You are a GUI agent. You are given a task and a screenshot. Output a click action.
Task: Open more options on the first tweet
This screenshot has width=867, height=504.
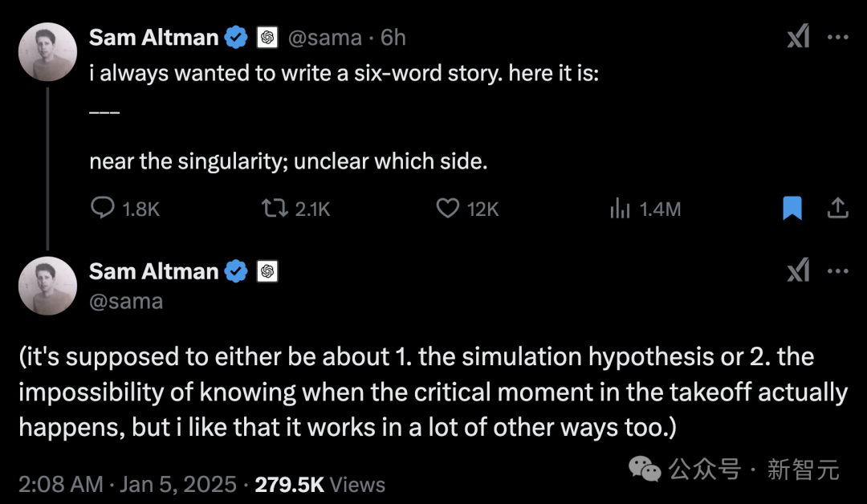(x=837, y=37)
